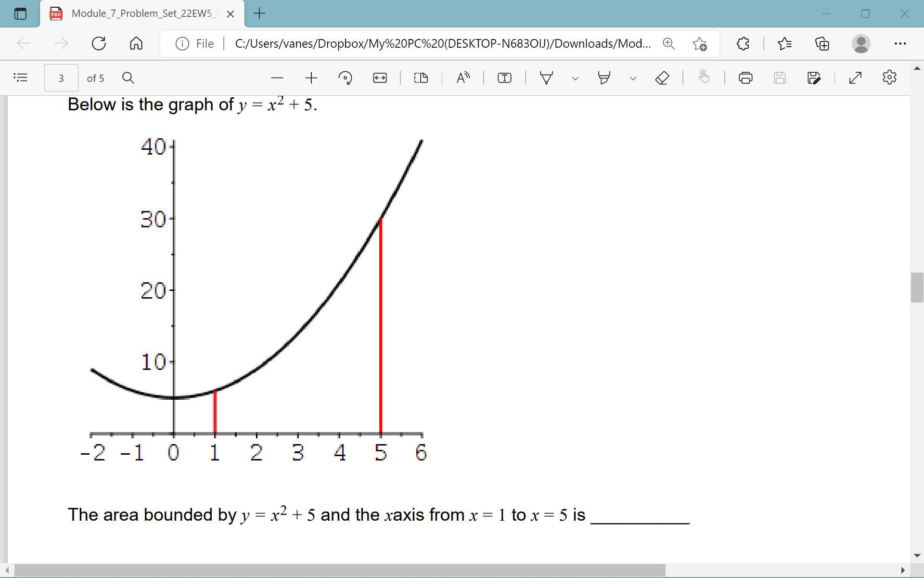The image size is (924, 578).
Task: Click the PDF zoom in button
Action: pos(311,78)
